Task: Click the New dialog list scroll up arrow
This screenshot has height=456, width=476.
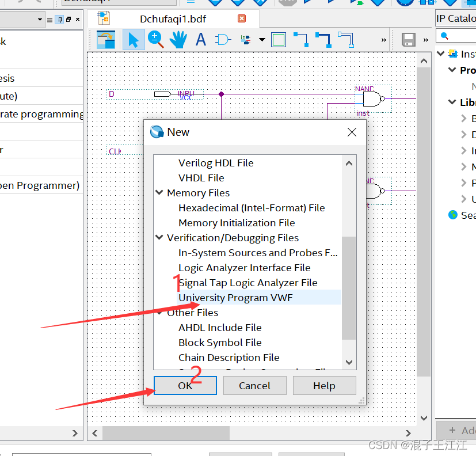Action: click(349, 164)
